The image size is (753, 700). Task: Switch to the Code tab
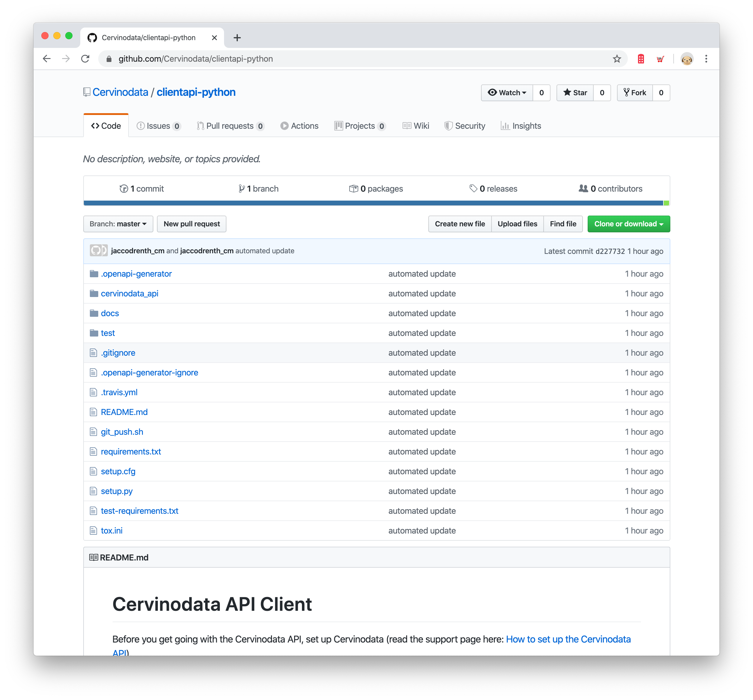click(106, 126)
